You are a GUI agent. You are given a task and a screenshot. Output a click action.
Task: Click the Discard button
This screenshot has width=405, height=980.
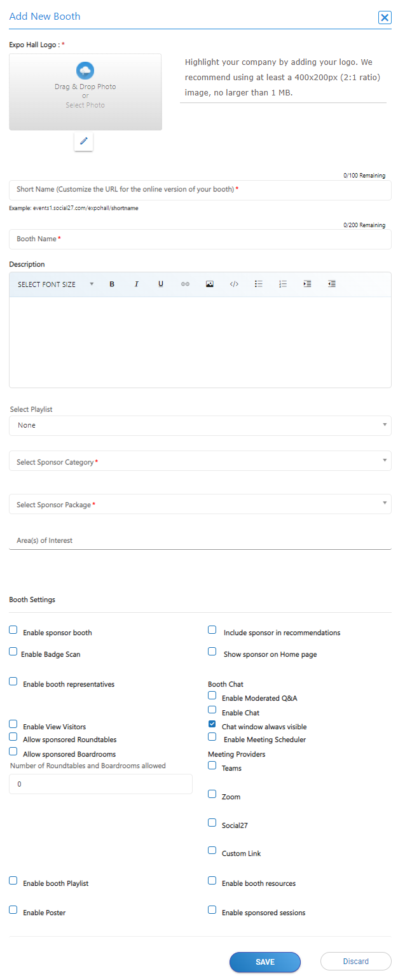355,962
